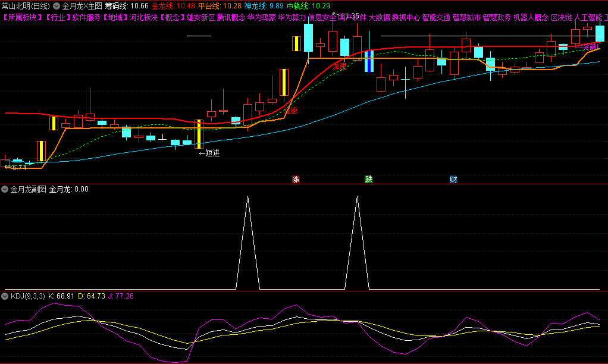Viewport: 608px width, 364px height.
Task: Click the green 跌 event marker
Action: click(x=368, y=179)
